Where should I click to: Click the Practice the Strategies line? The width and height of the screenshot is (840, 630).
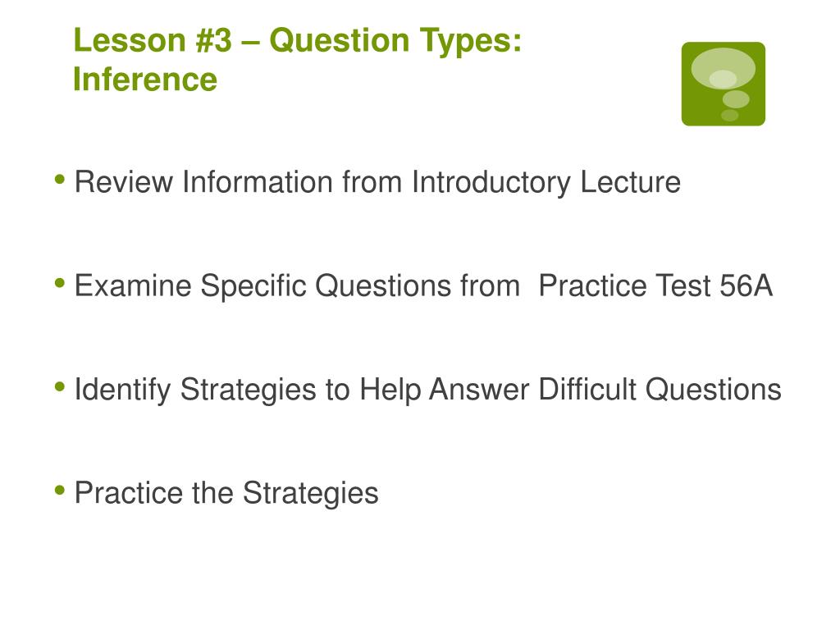tap(226, 493)
